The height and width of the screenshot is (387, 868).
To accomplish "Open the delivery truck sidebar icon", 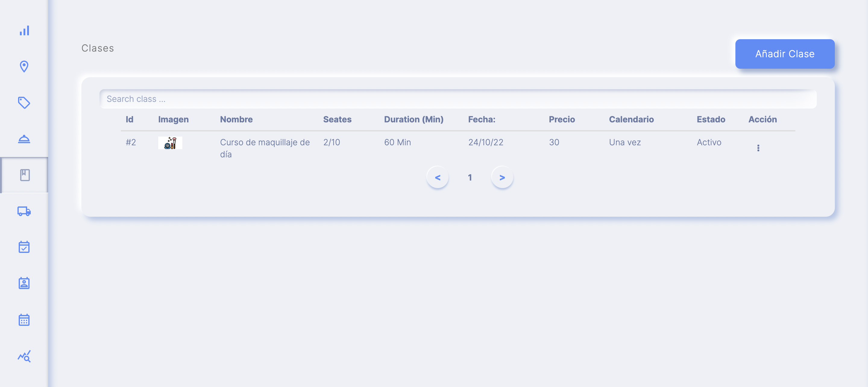I will 24,211.
